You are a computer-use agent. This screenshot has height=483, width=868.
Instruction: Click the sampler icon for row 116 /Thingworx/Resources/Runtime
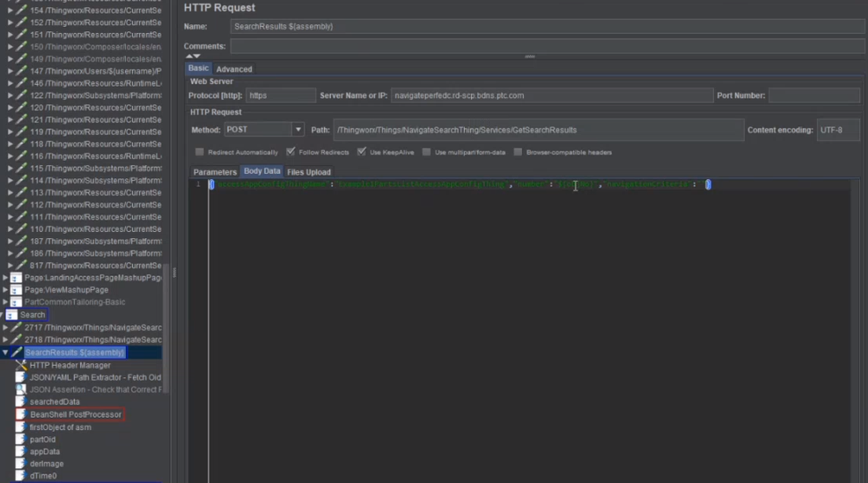tap(21, 156)
